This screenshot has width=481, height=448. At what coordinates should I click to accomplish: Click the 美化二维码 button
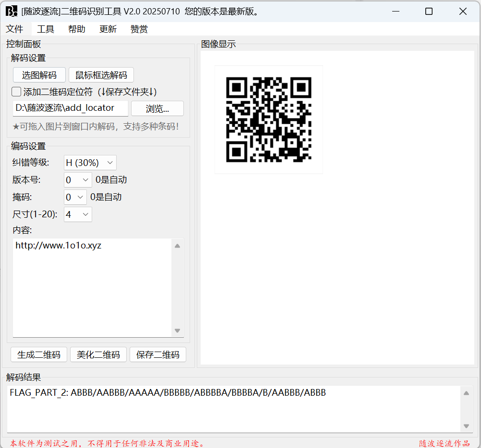98,355
